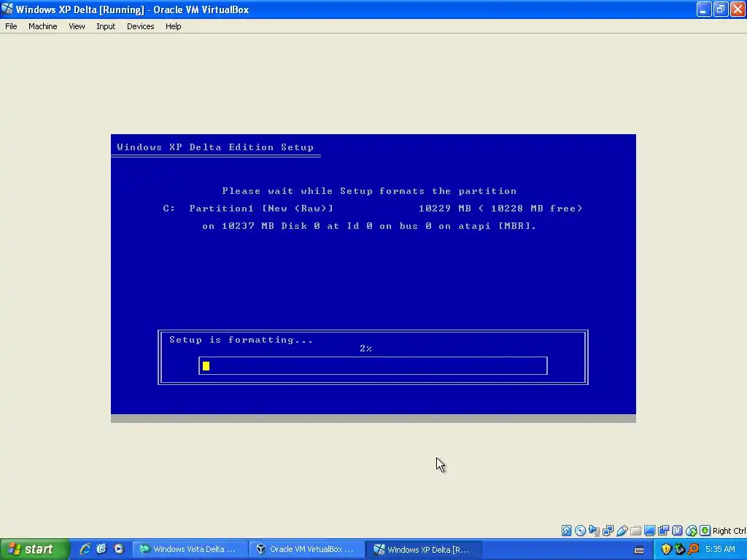
Task: Click the optical disc status icon
Action: (580, 531)
